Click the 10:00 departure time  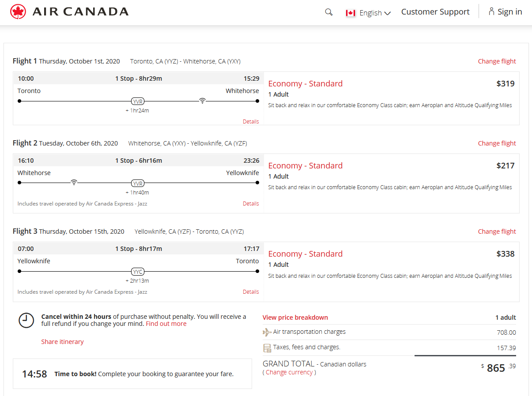click(x=26, y=78)
